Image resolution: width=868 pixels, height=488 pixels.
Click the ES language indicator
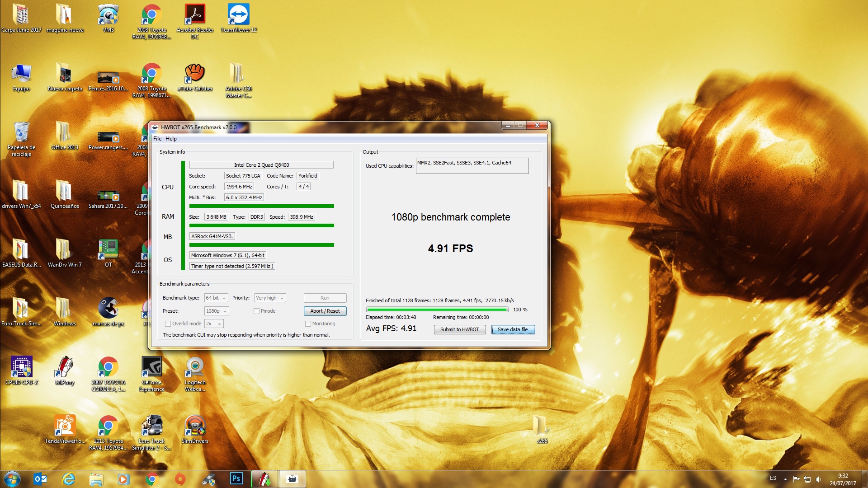773,478
